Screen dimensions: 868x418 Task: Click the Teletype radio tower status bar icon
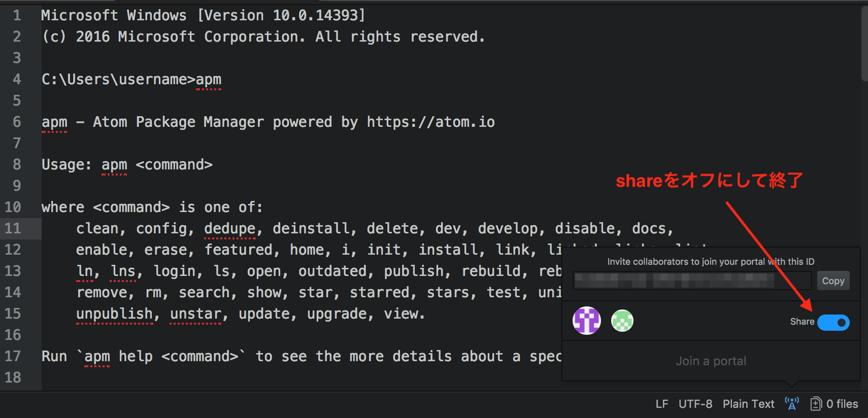point(792,404)
